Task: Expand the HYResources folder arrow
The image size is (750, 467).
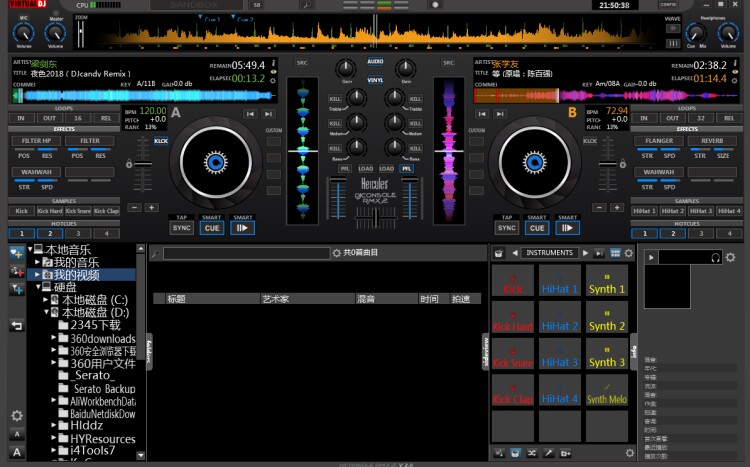Action: [x=54, y=437]
